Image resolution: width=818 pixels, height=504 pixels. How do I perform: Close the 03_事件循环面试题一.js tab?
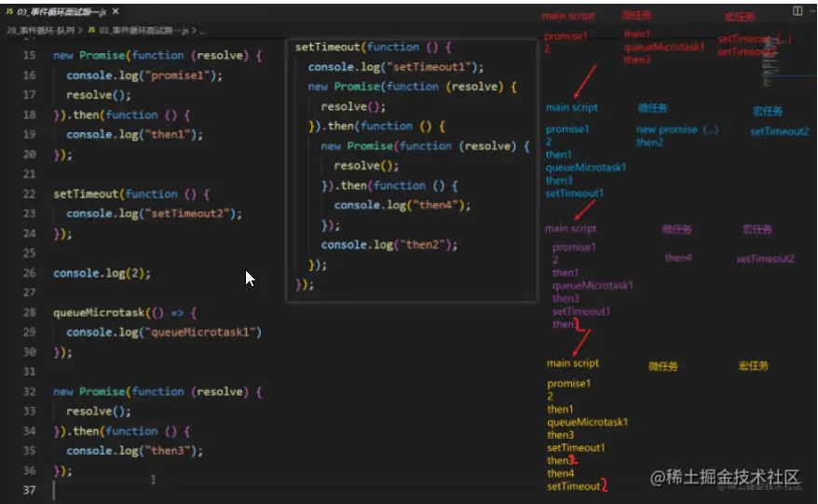click(x=116, y=11)
